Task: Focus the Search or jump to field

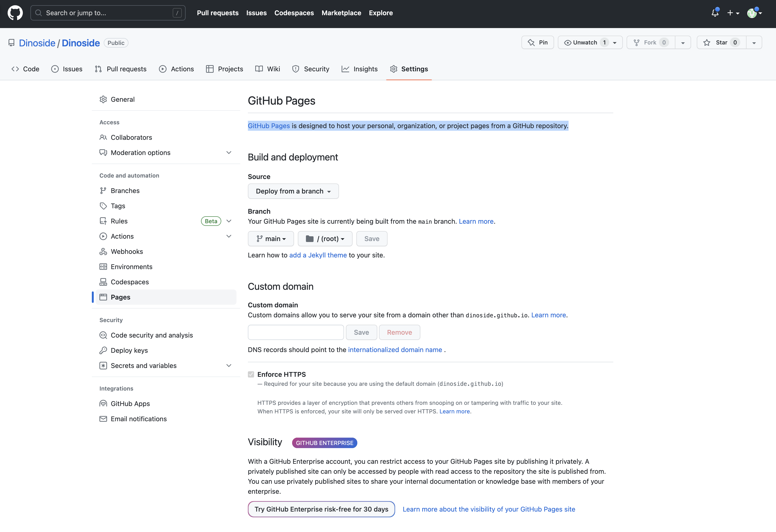Action: (x=108, y=13)
